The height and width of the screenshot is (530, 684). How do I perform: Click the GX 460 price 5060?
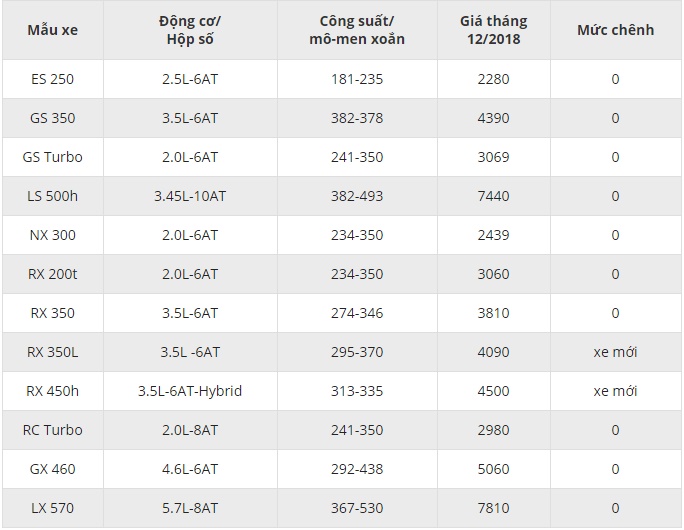(493, 469)
